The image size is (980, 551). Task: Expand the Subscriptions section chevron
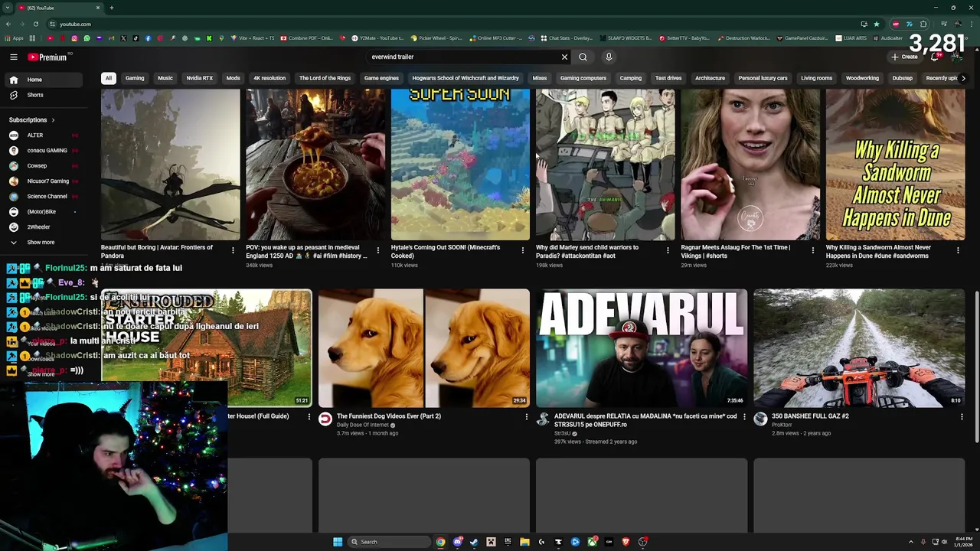(53, 120)
